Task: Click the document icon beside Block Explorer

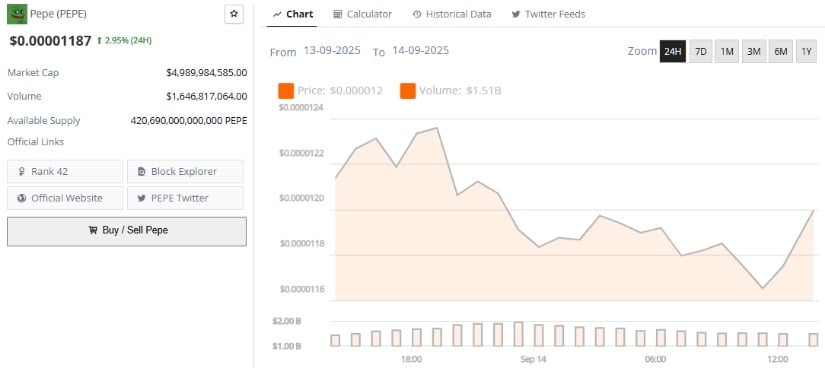Action: pyautogui.click(x=142, y=172)
